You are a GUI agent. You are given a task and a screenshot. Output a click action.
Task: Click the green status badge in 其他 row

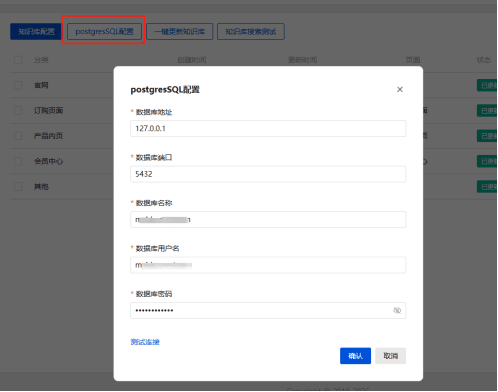pyautogui.click(x=487, y=187)
